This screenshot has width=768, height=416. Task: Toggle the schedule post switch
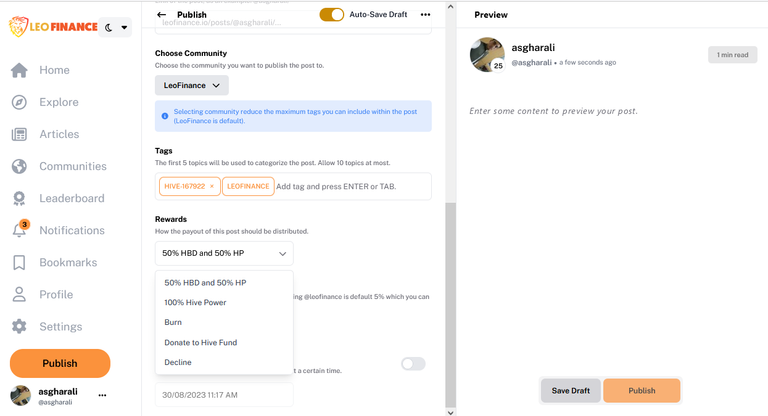[x=413, y=364]
